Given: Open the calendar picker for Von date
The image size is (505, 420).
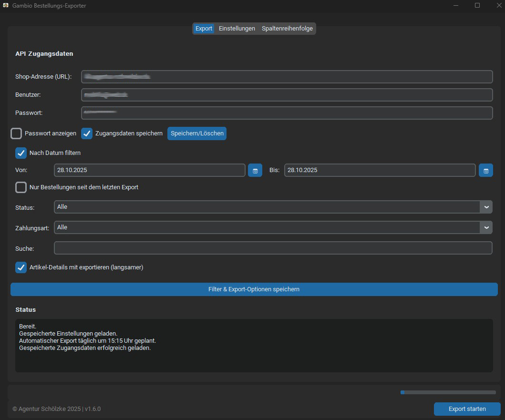Looking at the screenshot, I should pos(255,171).
